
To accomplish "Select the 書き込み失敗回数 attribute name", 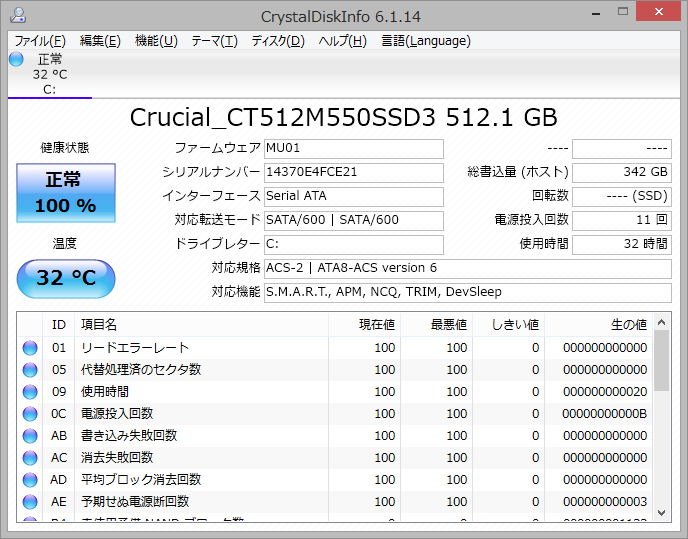I will (x=129, y=436).
